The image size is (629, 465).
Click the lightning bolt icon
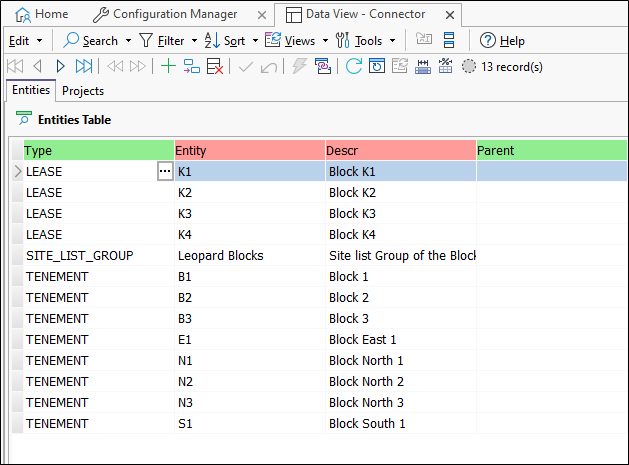tap(299, 66)
